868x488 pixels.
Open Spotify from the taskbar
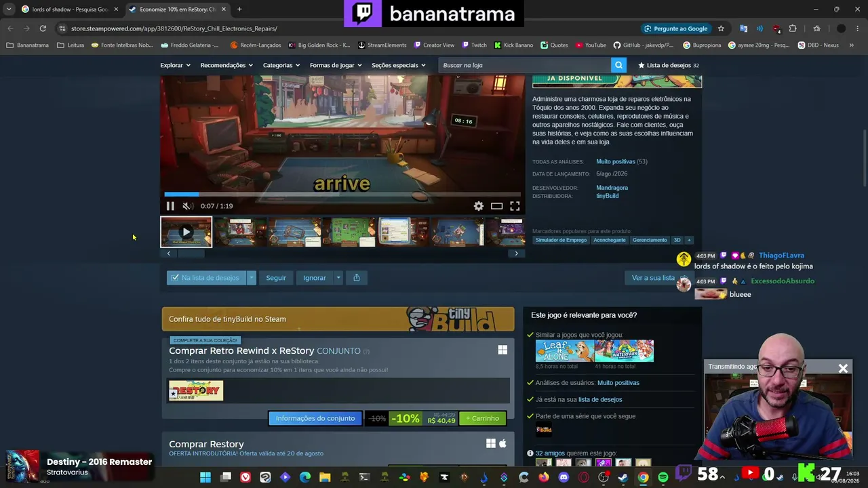click(663, 477)
